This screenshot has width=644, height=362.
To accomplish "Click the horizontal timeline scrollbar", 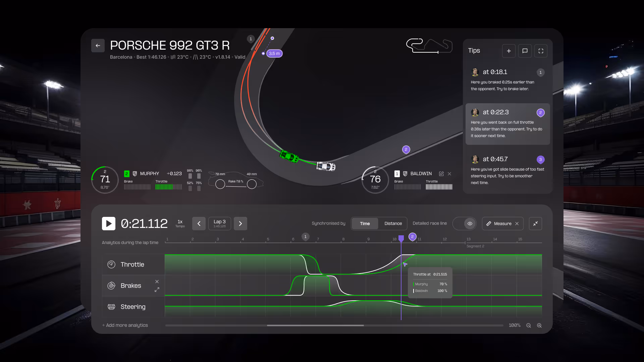I will 315,325.
